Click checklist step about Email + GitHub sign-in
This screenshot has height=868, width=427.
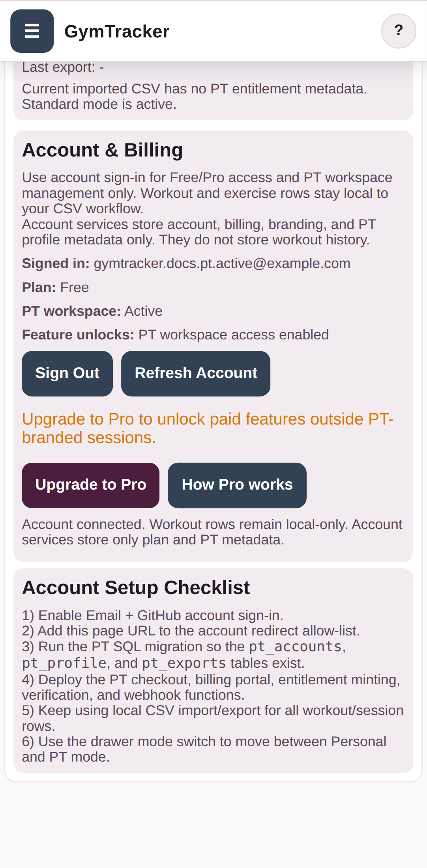coord(153,615)
